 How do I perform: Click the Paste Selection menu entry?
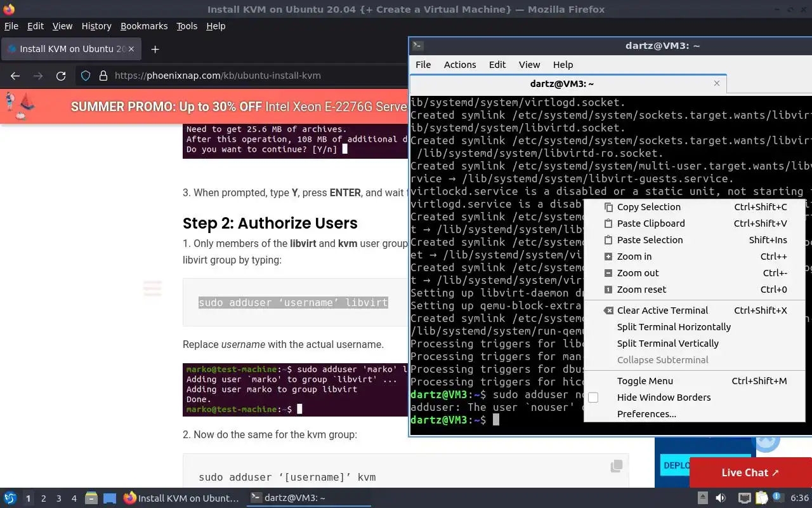(x=695, y=240)
